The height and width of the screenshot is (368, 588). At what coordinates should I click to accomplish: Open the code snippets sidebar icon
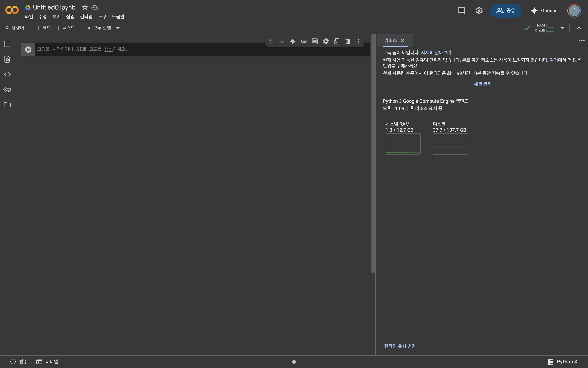pyautogui.click(x=7, y=74)
